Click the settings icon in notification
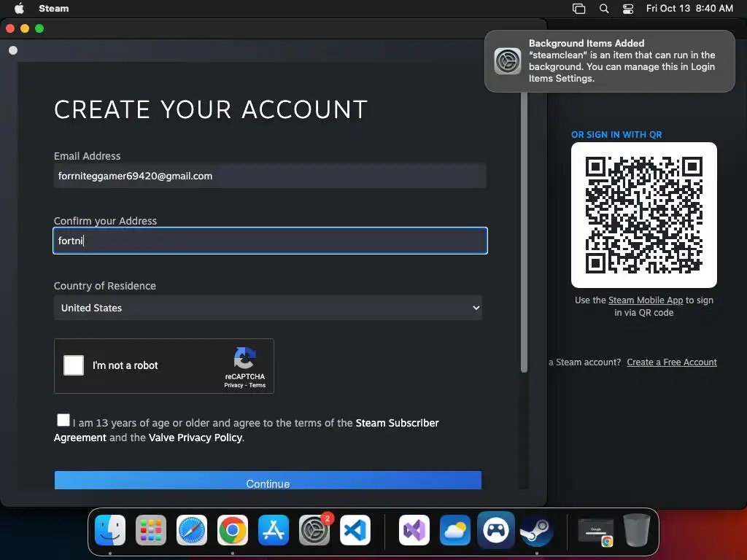747x560 pixels. [x=508, y=61]
